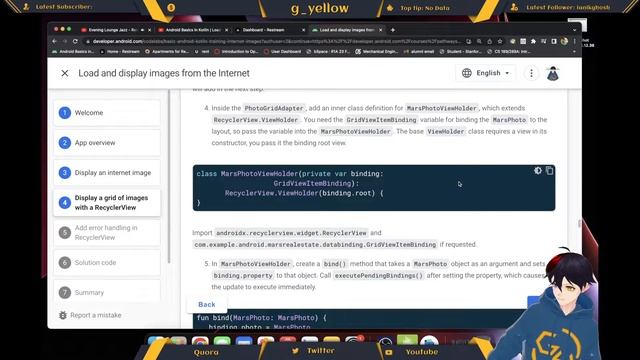Close the codelab with the X icon

[64, 73]
